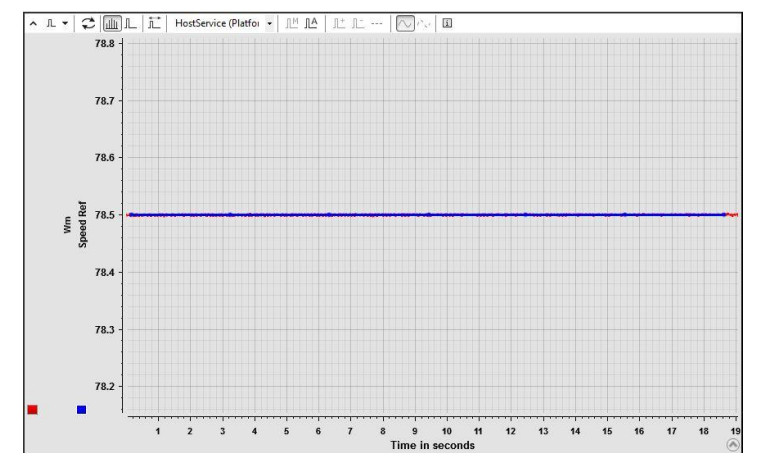Image resolution: width=773 pixels, height=460 pixels.
Task: Click the dashed line style icon
Action: pos(376,20)
